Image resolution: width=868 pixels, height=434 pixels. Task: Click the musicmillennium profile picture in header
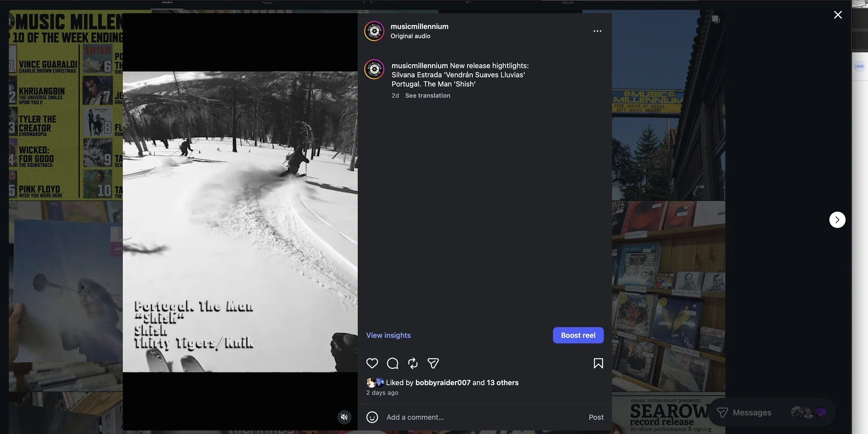[x=374, y=31]
